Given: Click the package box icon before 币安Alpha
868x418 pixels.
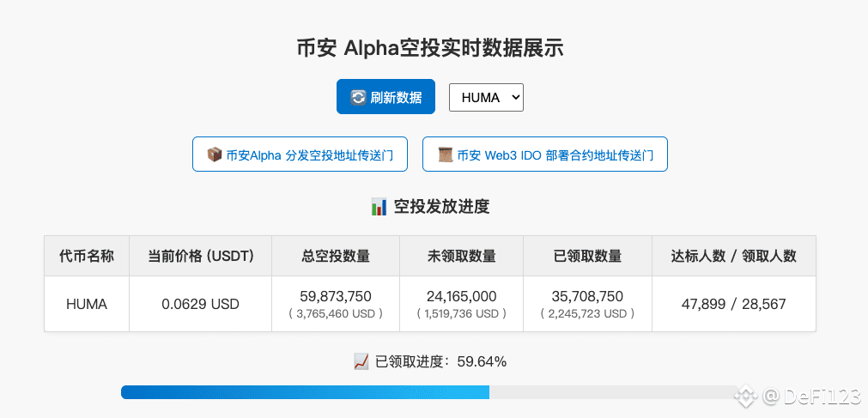Looking at the screenshot, I should tap(215, 154).
